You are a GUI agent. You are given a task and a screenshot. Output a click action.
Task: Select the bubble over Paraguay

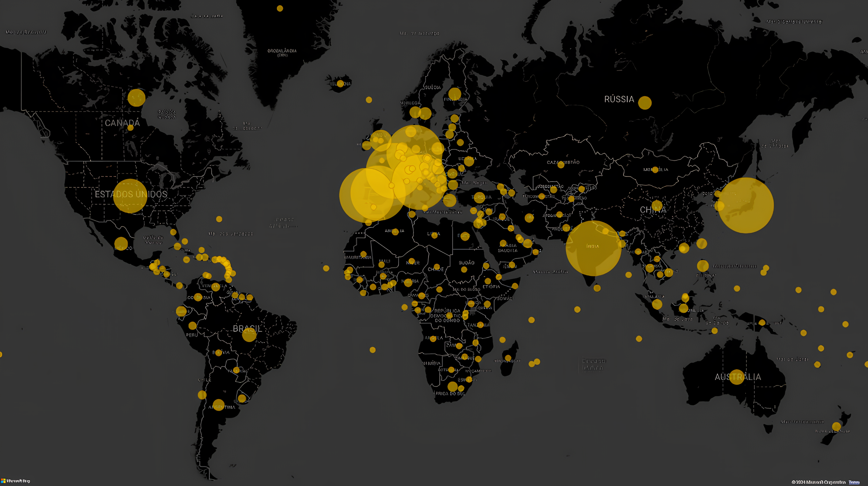pyautogui.click(x=236, y=370)
